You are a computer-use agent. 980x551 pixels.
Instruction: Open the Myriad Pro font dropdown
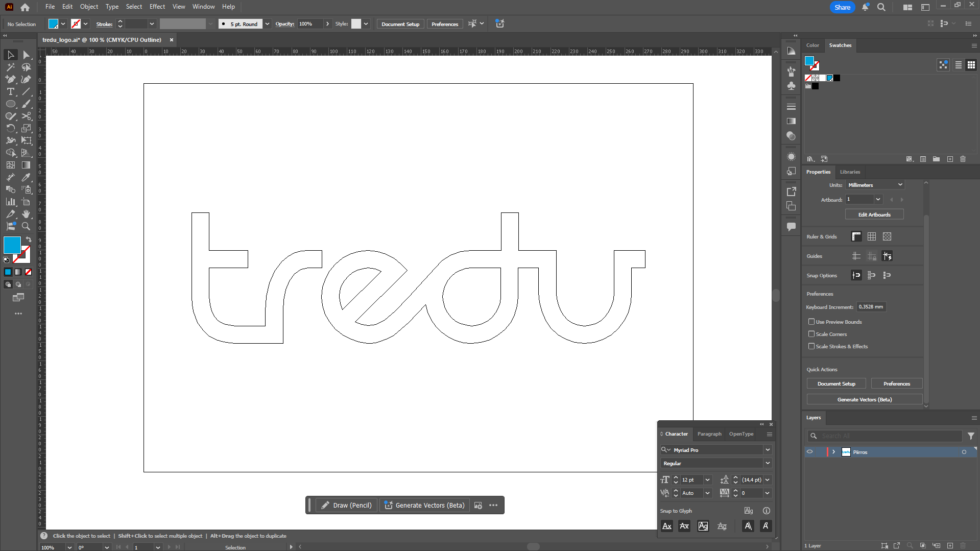coord(768,450)
